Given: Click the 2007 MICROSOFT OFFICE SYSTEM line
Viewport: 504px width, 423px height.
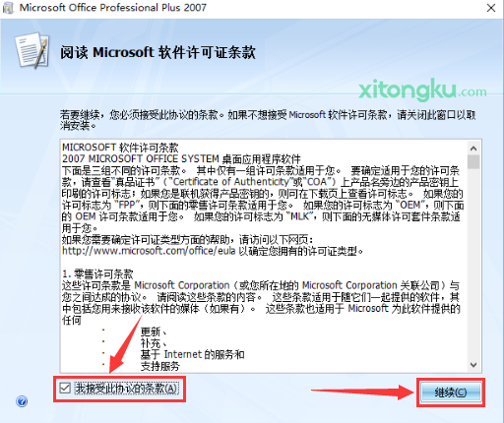Looking at the screenshot, I should pos(181,159).
